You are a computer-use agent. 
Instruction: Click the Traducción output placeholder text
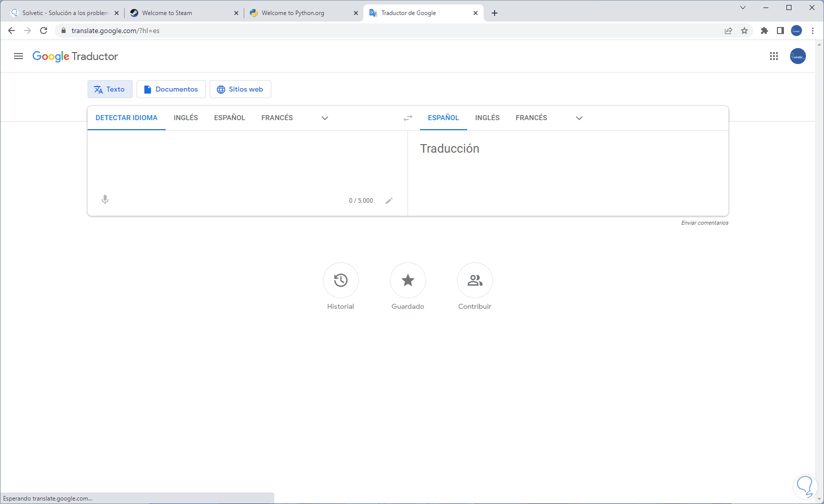450,149
